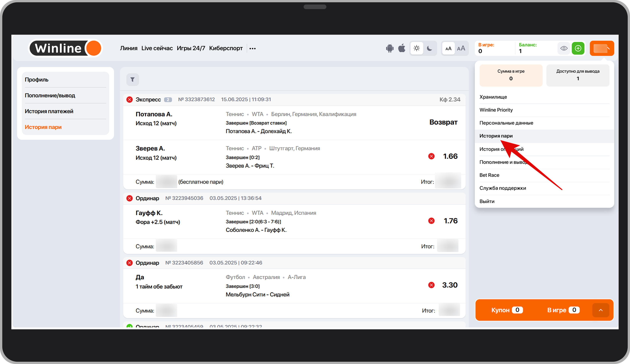The image size is (630, 364).
Task: Click the Winline logo
Action: click(65, 48)
